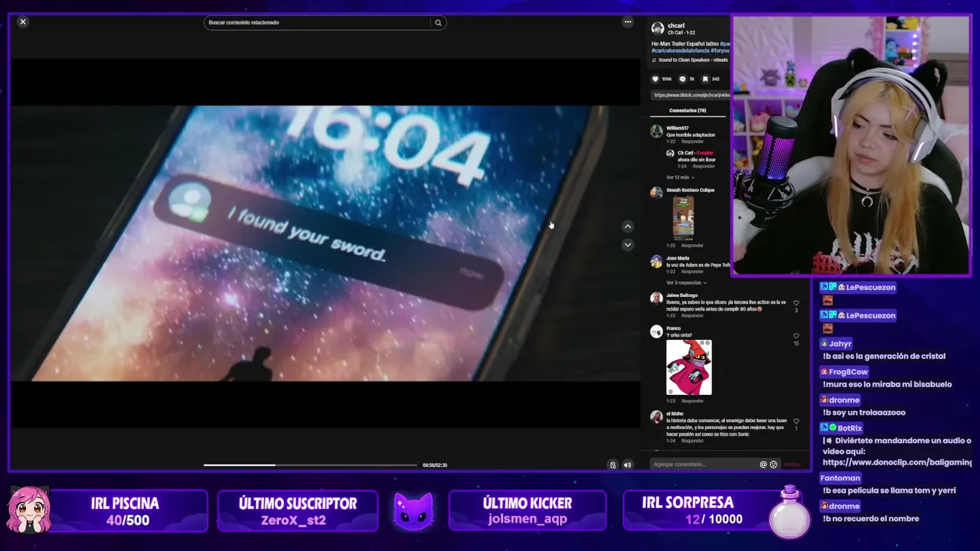Reply to Jose Maria's comment
Screen dimensions: 980x551
point(692,272)
